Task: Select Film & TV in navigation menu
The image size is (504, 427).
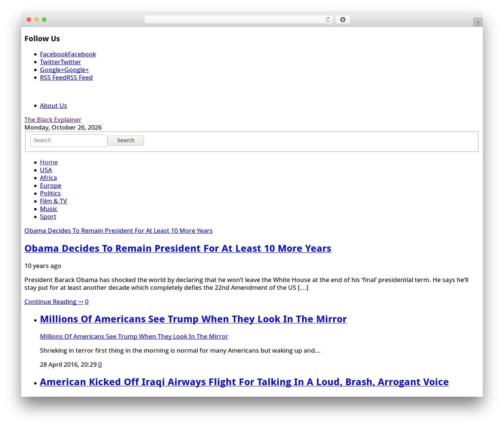Action: (x=54, y=201)
